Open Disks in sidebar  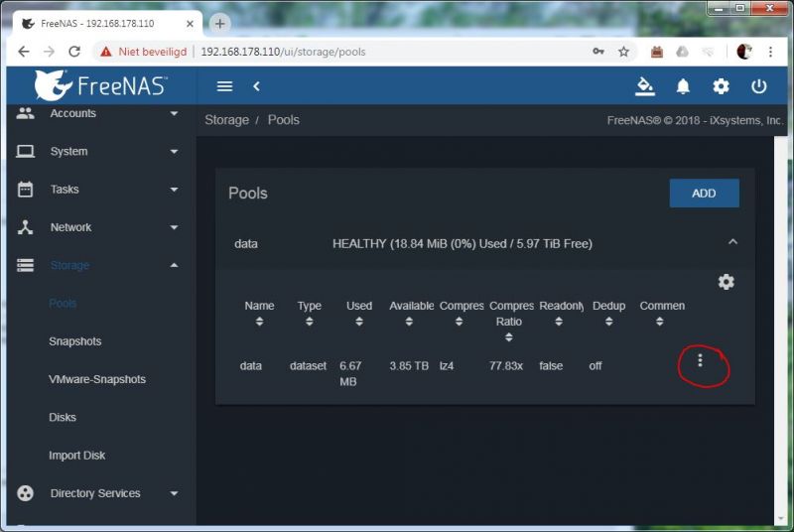[63, 417]
